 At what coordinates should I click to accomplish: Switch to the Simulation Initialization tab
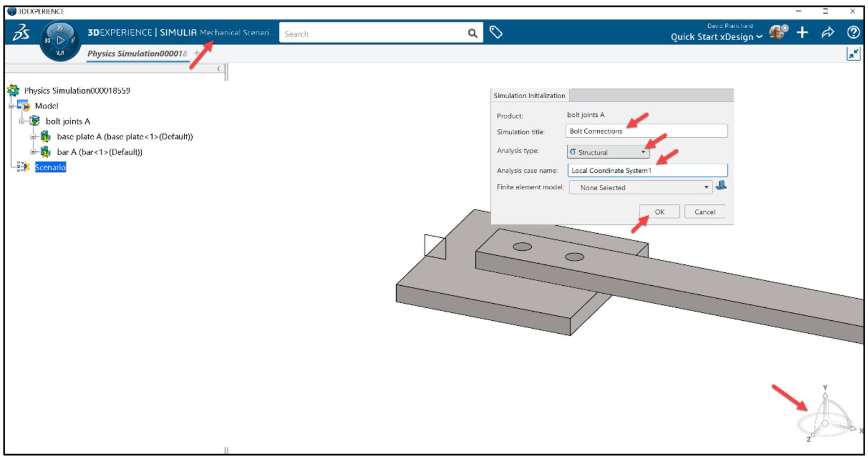(x=528, y=95)
